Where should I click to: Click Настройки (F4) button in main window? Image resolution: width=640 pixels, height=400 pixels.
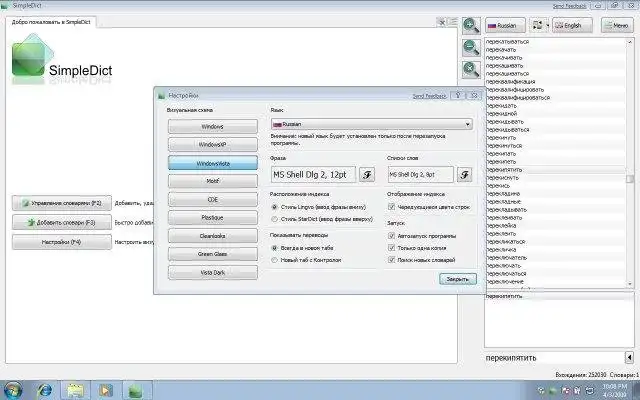[62, 242]
